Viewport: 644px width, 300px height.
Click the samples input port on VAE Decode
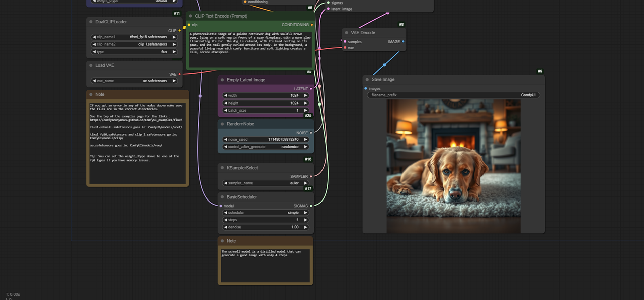pyautogui.click(x=345, y=42)
